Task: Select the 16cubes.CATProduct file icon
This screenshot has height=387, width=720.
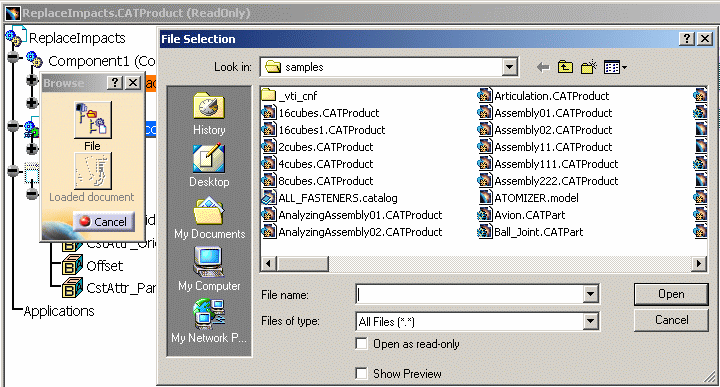Action: point(268,112)
